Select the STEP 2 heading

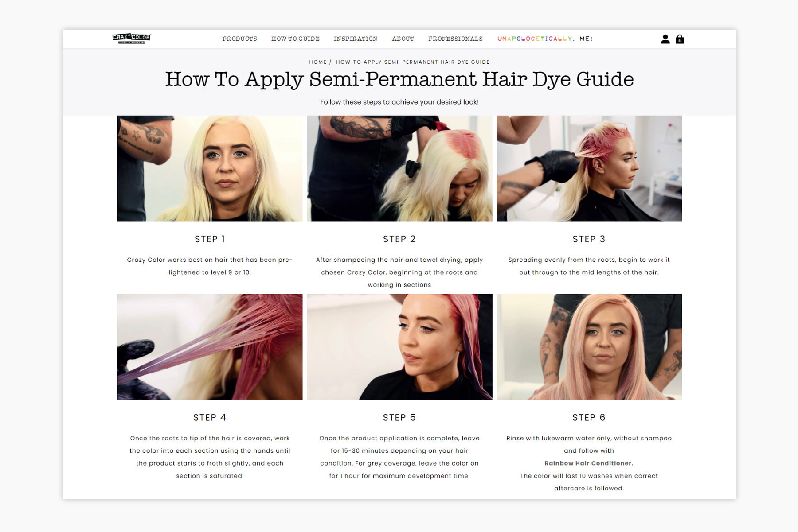coord(399,239)
